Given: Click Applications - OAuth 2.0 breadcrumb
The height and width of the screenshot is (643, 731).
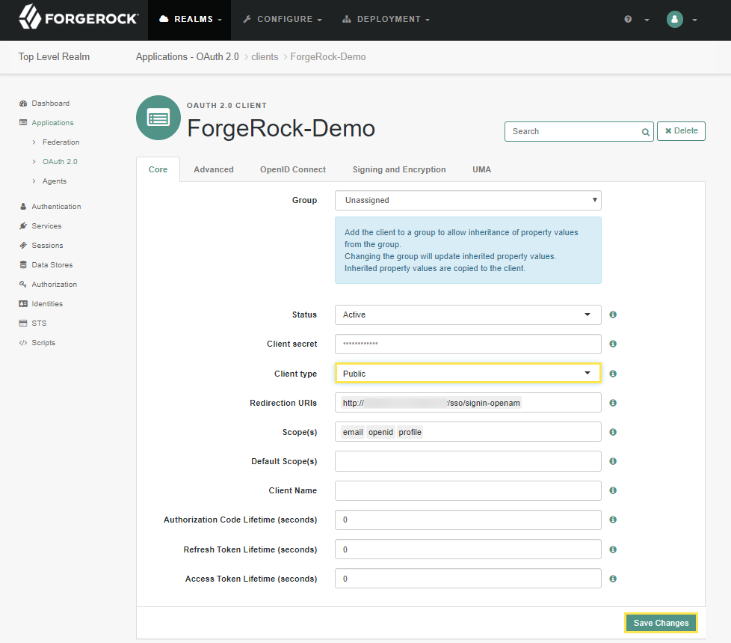Looking at the screenshot, I should (x=187, y=57).
